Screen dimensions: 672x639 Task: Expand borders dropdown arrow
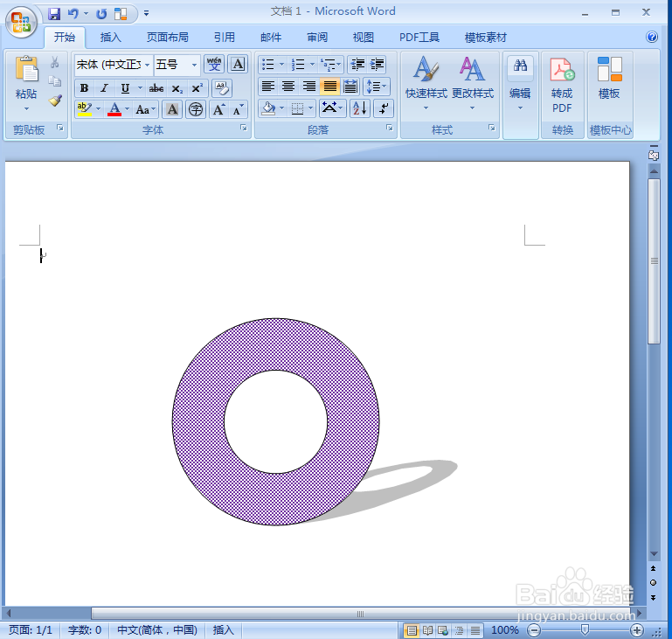311,108
